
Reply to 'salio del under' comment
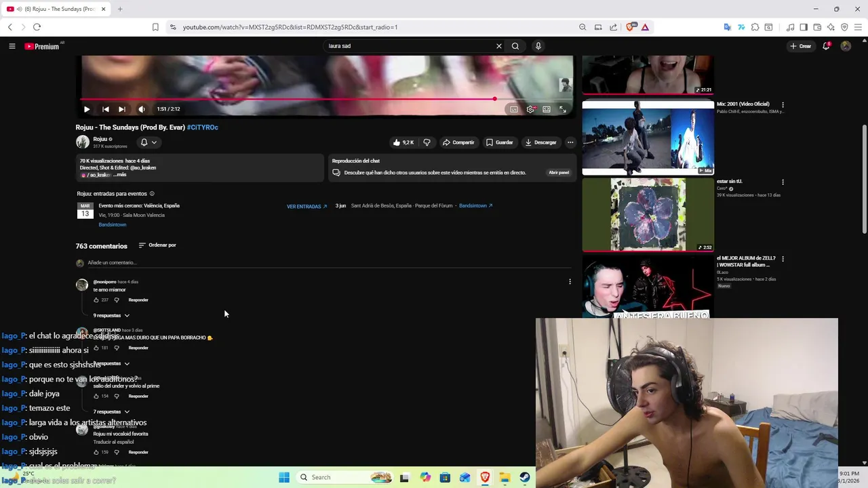point(138,396)
